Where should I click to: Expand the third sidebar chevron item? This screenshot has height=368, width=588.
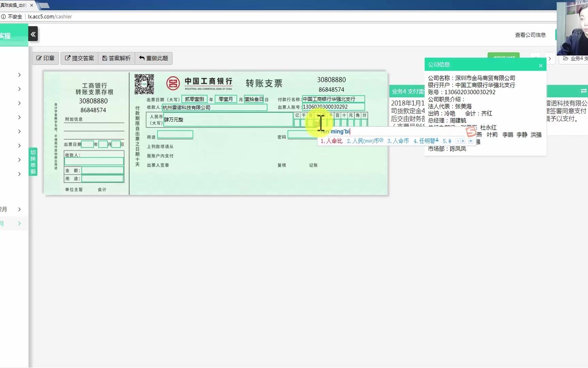click(19, 103)
